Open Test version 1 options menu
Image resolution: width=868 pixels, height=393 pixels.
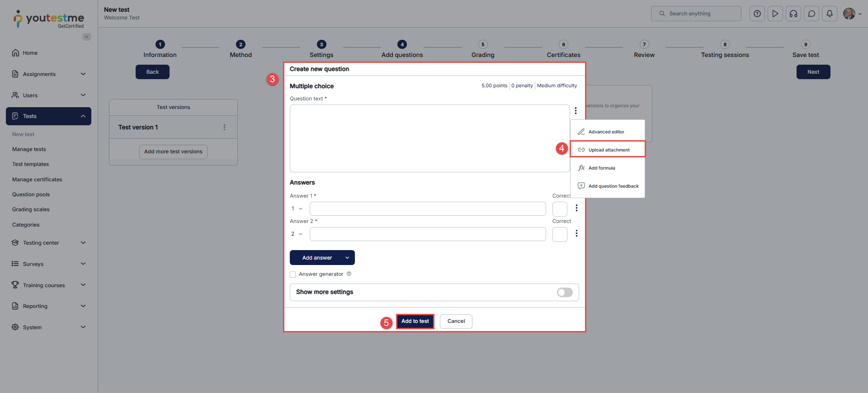pyautogui.click(x=224, y=128)
